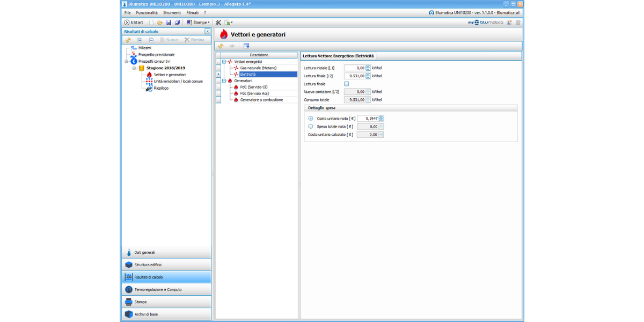Select Costo unitario noto radio button
644x322 pixels.
[x=311, y=118]
